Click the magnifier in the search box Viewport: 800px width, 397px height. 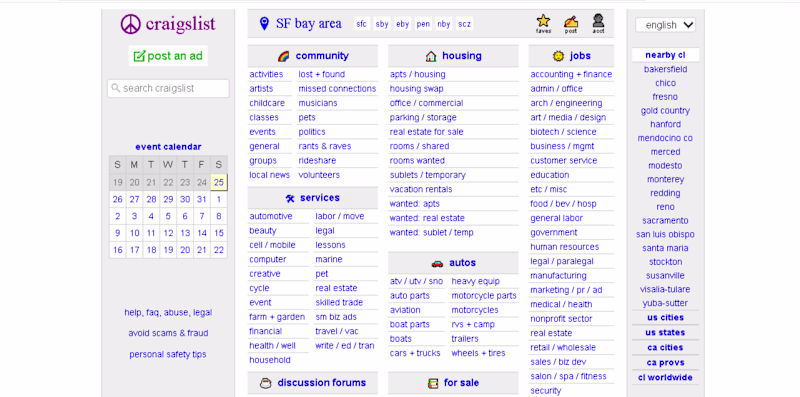tap(116, 88)
